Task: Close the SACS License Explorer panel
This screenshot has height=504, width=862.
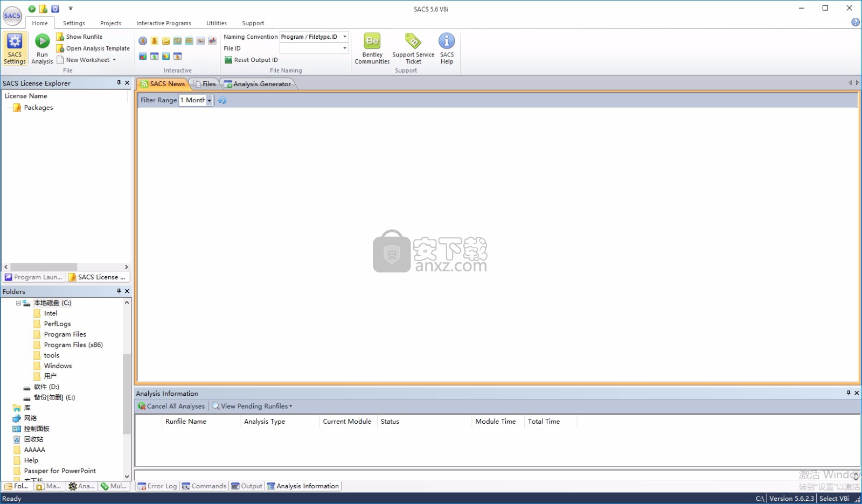Action: (127, 83)
